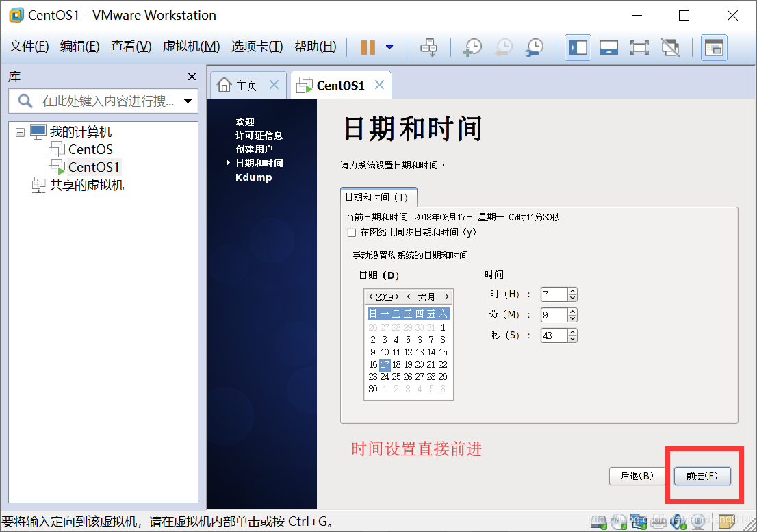757x532 pixels.
Task: Decrease the hour value
Action: (573, 298)
